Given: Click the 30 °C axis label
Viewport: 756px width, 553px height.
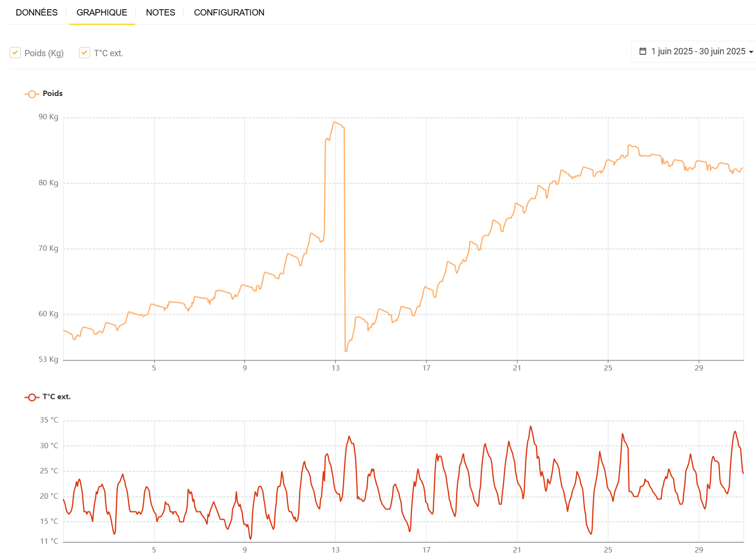Looking at the screenshot, I should 49,445.
